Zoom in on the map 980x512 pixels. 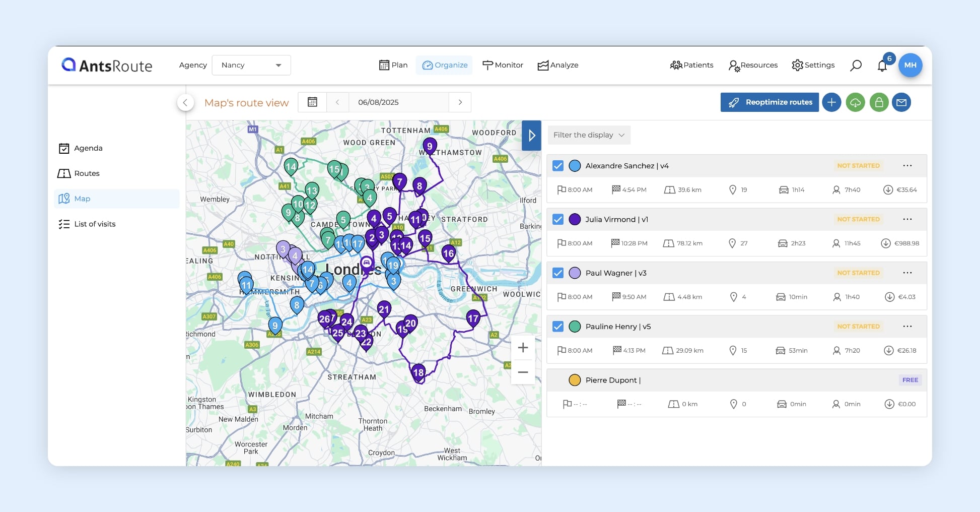(x=523, y=348)
